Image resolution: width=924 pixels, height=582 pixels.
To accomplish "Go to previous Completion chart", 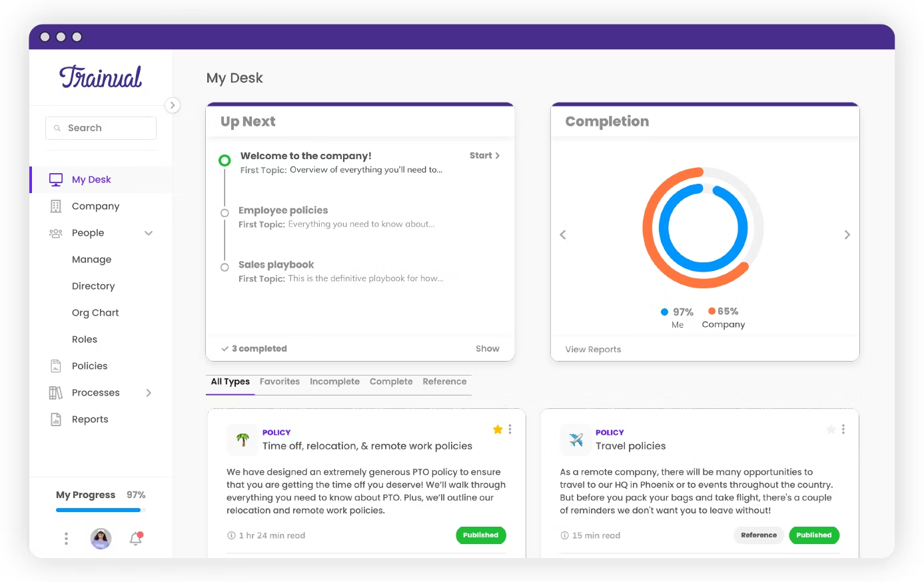I will pos(563,234).
